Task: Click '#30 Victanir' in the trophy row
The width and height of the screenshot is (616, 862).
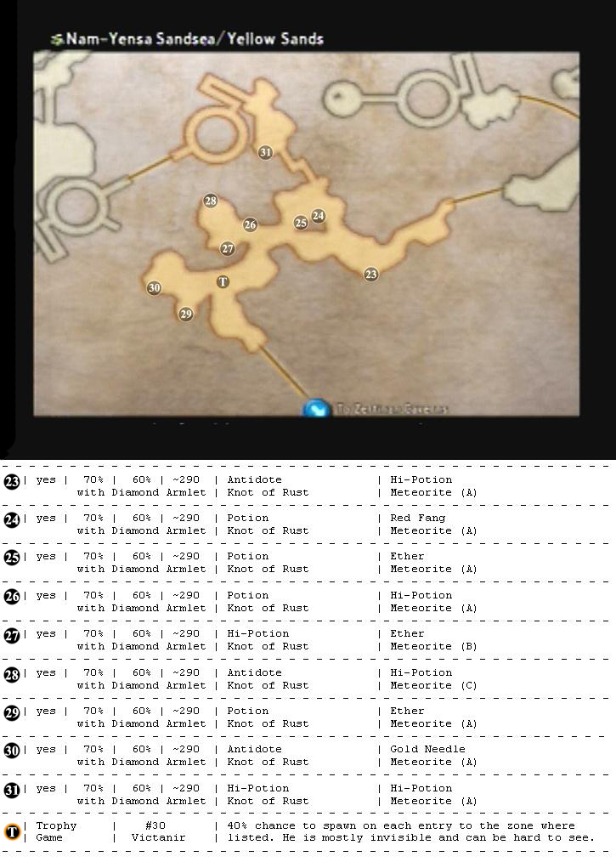Action: (158, 831)
